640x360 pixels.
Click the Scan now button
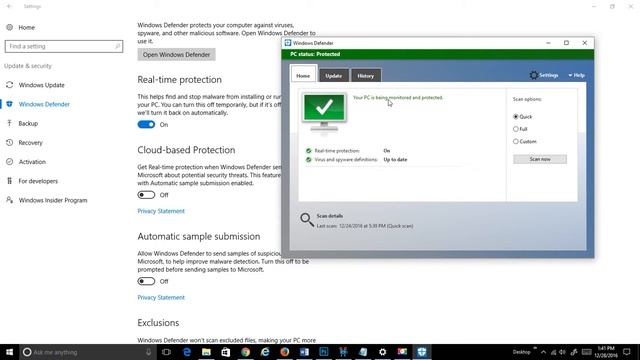[540, 159]
